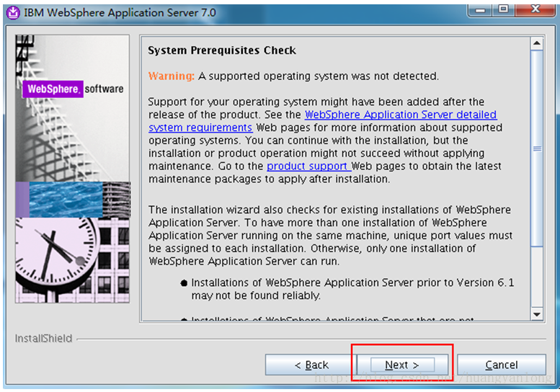Click 'IBM WebSphere Application Server 7.0' title
Screen dimensions: 560x392
point(120,13)
